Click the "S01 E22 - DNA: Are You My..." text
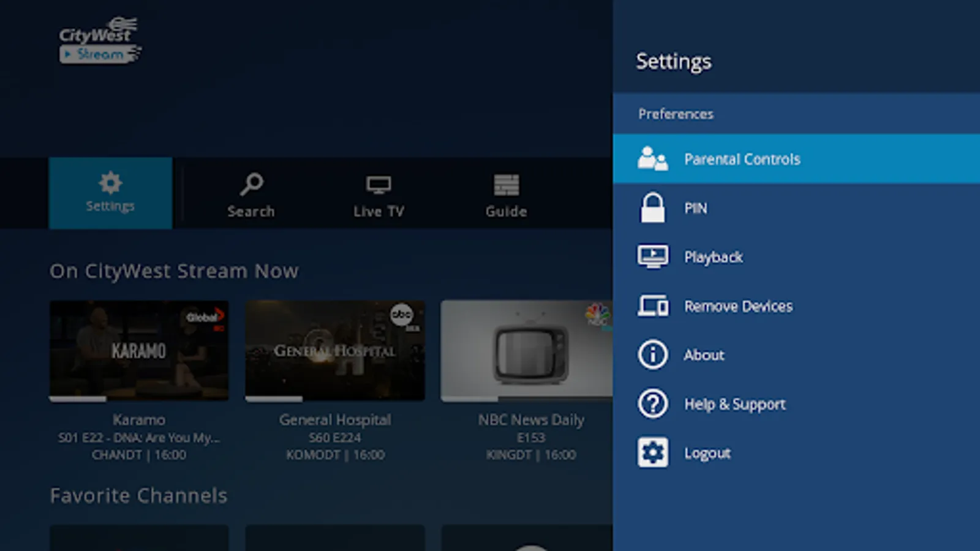The width and height of the screenshot is (980, 551). coord(139,438)
